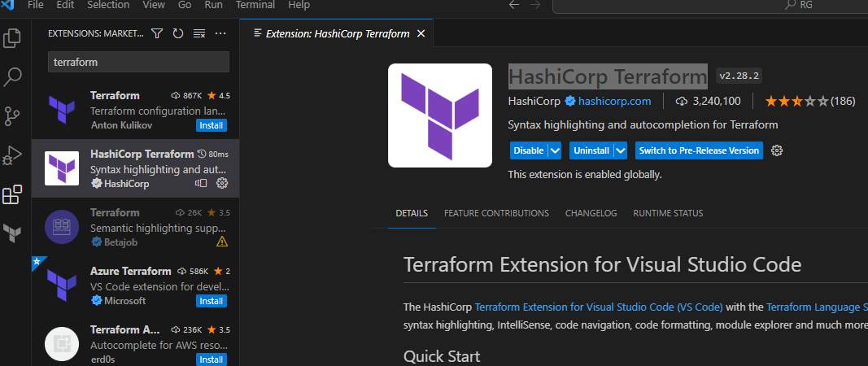Expand the Uninstall button dropdown arrow
Viewport: 868px width, 366px height.
tap(621, 150)
